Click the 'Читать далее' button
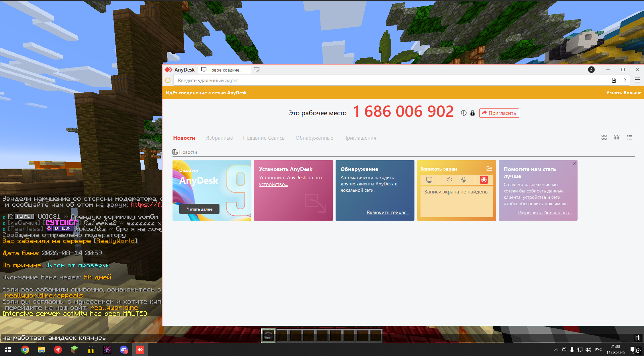 (199, 209)
